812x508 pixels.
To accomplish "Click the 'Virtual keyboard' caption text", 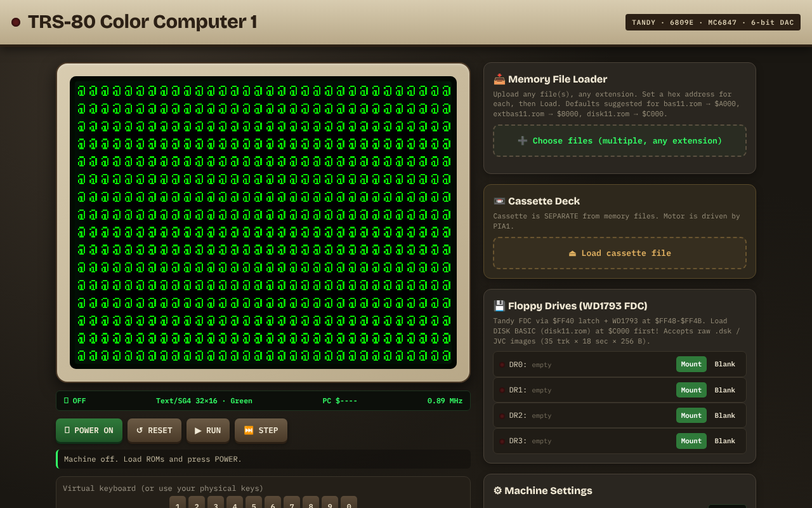I will tap(163, 488).
